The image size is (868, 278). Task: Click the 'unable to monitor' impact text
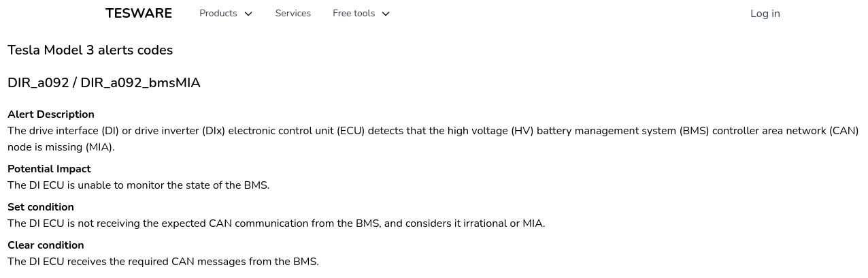pyautogui.click(x=138, y=185)
